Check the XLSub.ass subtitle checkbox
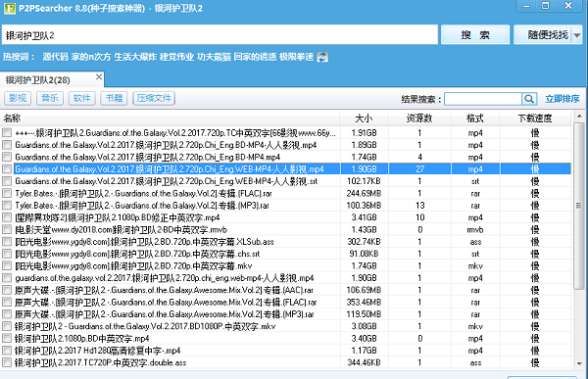Image resolution: width=588 pixels, height=379 pixels. (7, 242)
